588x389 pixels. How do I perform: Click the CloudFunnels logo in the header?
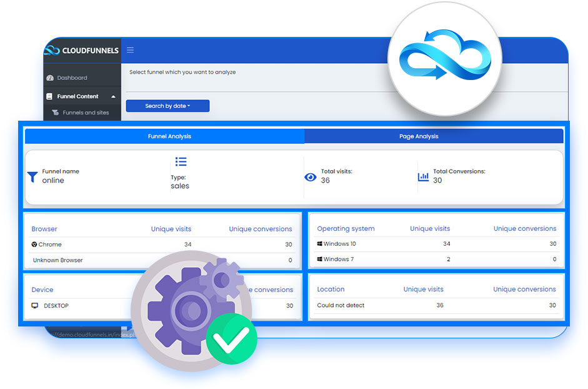82,50
